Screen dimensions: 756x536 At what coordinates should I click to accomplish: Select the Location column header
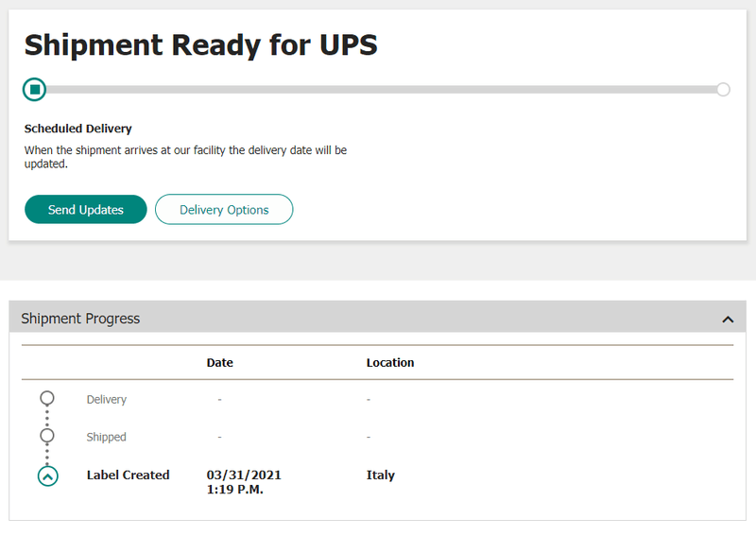(x=390, y=362)
